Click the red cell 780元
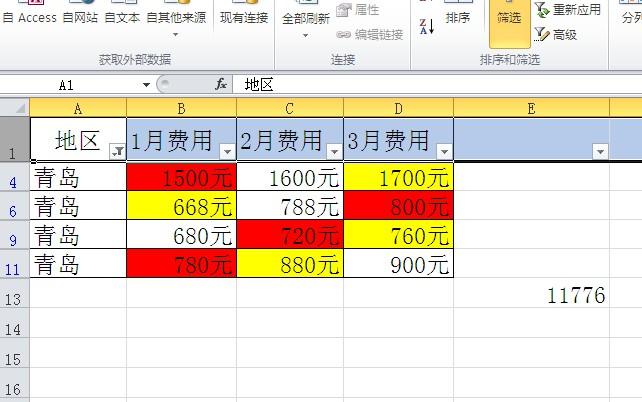The width and height of the screenshot is (642, 402). pyautogui.click(x=181, y=264)
